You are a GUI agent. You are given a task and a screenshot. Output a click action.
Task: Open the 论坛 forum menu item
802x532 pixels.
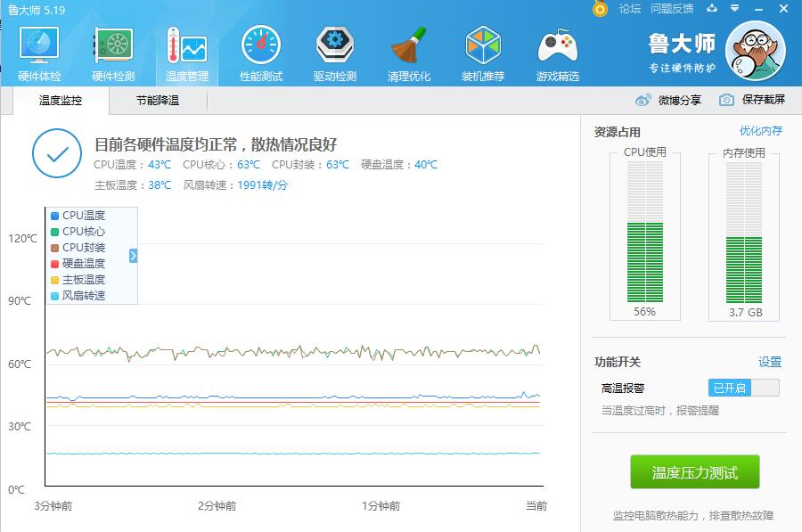629,9
